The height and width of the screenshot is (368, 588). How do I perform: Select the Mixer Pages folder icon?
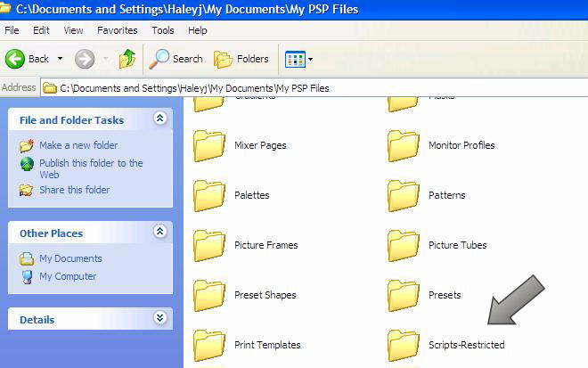tap(209, 145)
